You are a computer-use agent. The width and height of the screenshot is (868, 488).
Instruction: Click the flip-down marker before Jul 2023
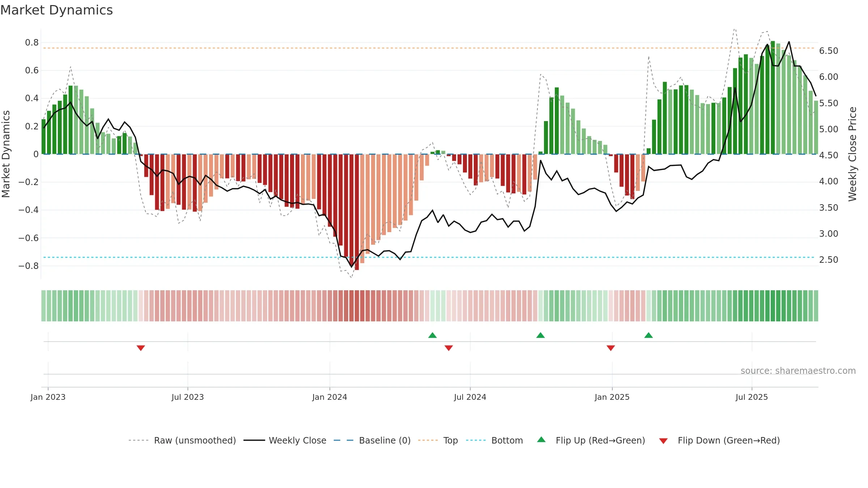coord(141,348)
